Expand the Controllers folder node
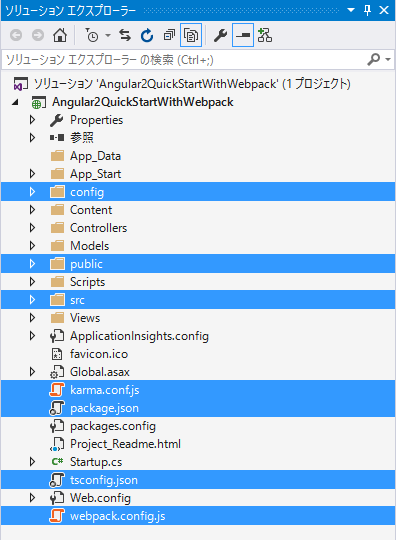Screen dimensions: 396x540 pos(32,228)
